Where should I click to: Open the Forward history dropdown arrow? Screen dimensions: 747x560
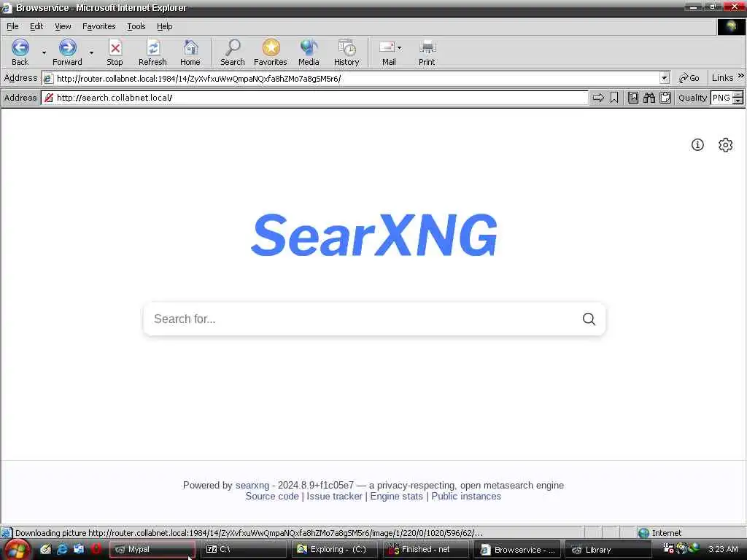click(91, 52)
